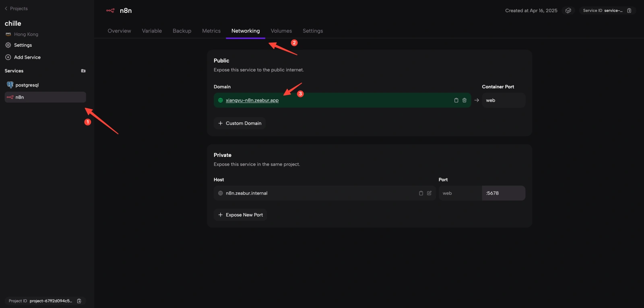Click the cube icon near creation date

(568, 11)
